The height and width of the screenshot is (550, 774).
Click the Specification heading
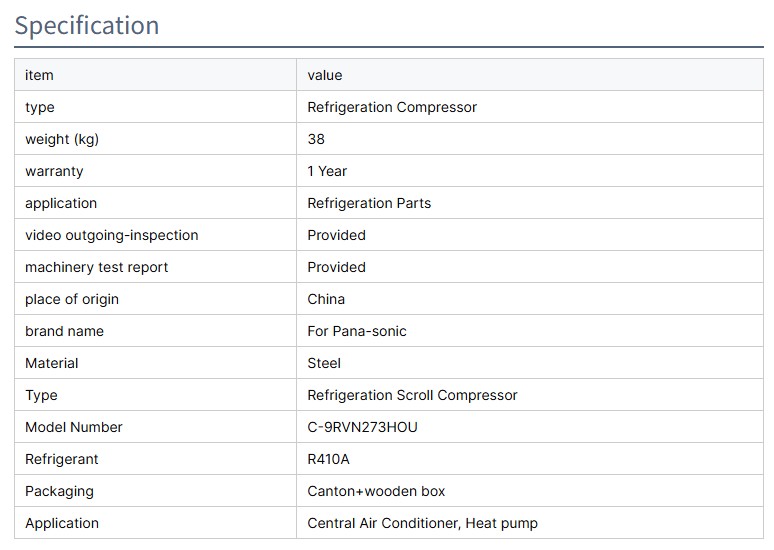(x=87, y=25)
